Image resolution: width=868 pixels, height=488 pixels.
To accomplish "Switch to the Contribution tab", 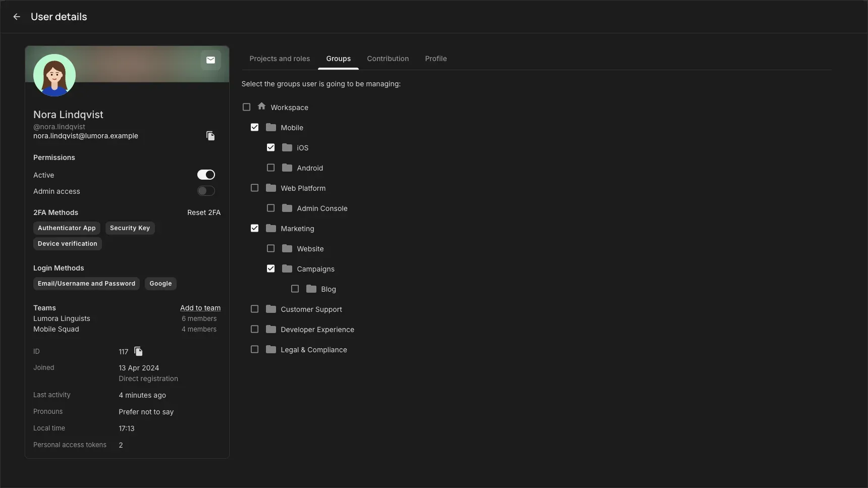I will coord(388,59).
